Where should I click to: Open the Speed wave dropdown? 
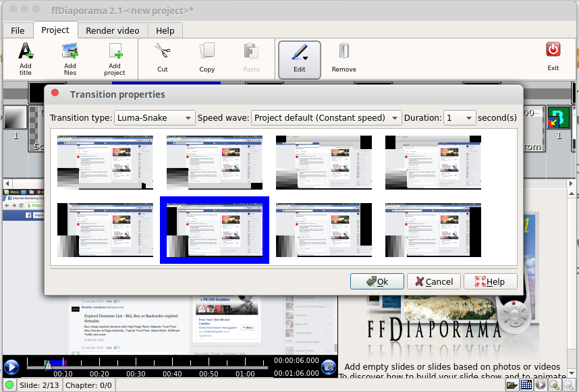(326, 117)
